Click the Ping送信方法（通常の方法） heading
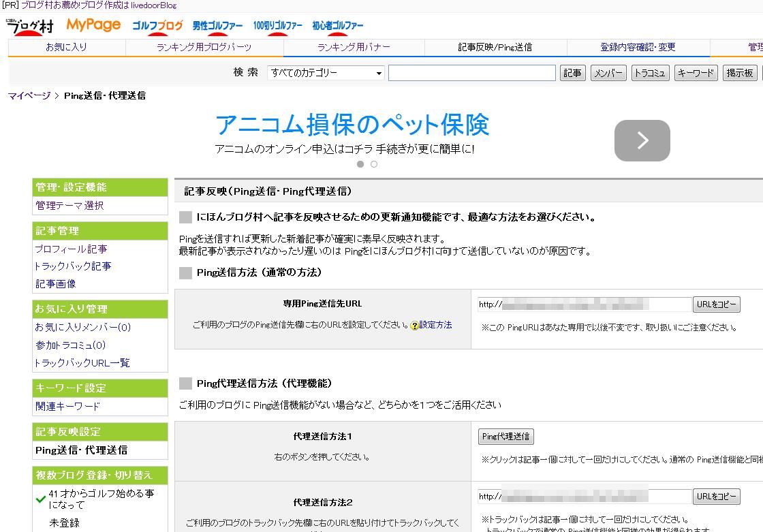The height and width of the screenshot is (532, 763). pos(259,272)
